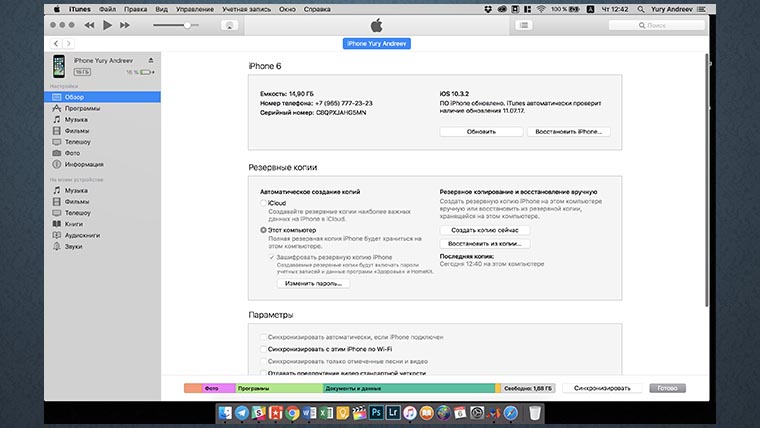This screenshot has height=428, width=760.
Task: Launch Lightroom from the Dock
Action: 393,413
